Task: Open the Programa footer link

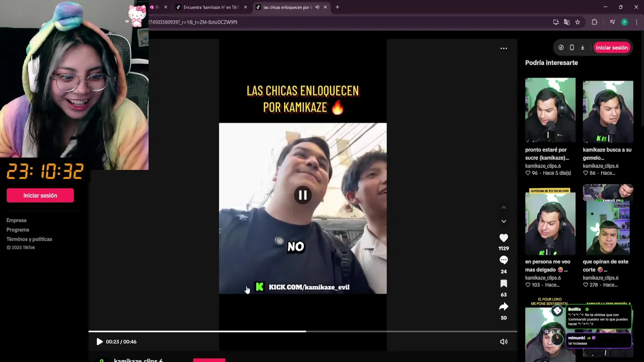Action: pyautogui.click(x=18, y=230)
